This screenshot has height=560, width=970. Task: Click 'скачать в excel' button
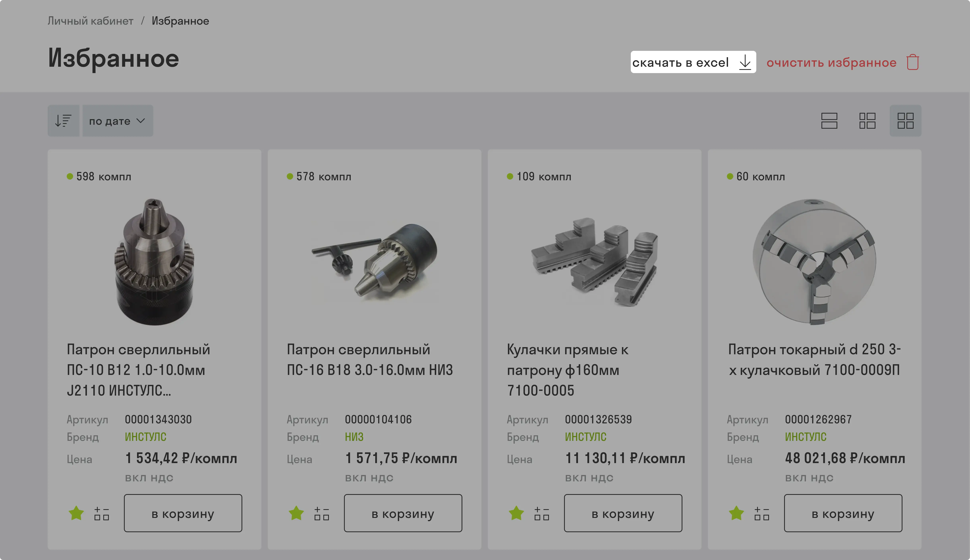click(693, 62)
